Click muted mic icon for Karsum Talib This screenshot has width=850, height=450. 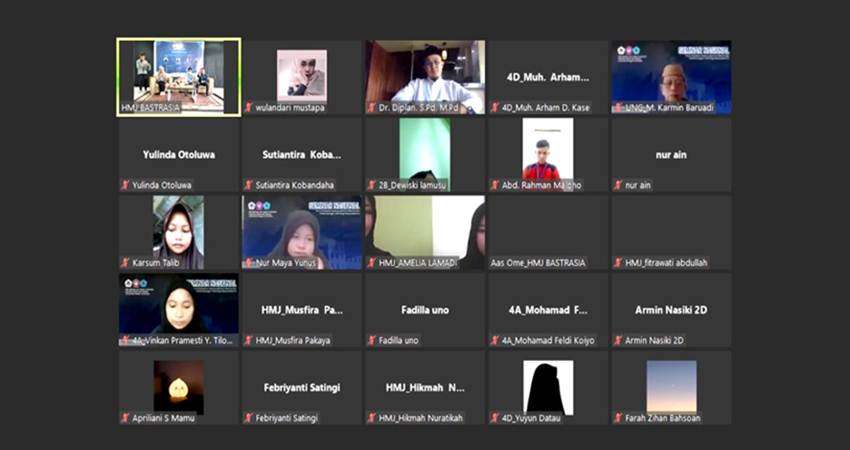126,263
